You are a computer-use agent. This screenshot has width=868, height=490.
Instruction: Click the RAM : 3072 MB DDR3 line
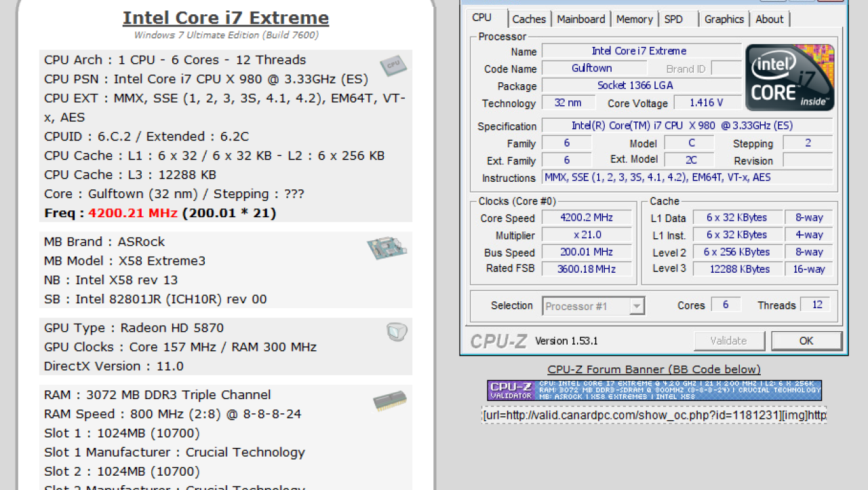pos(157,395)
